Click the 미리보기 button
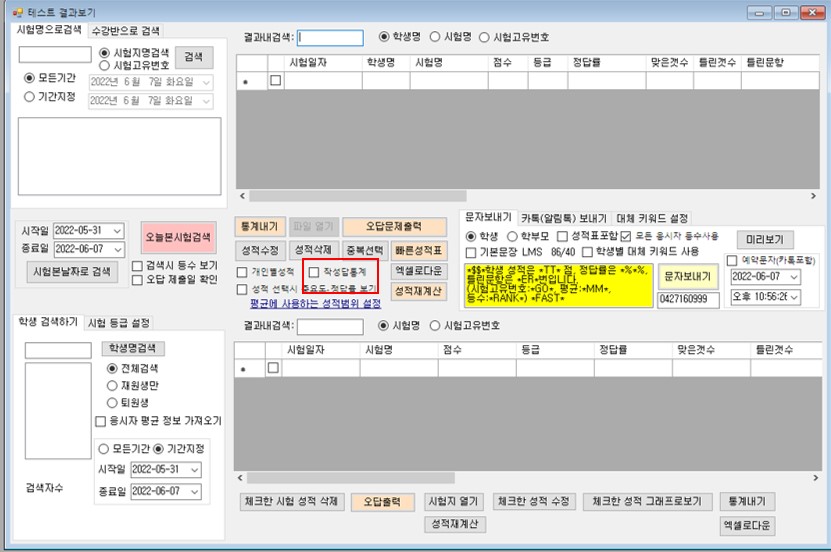The height and width of the screenshot is (552, 831). tap(764, 239)
